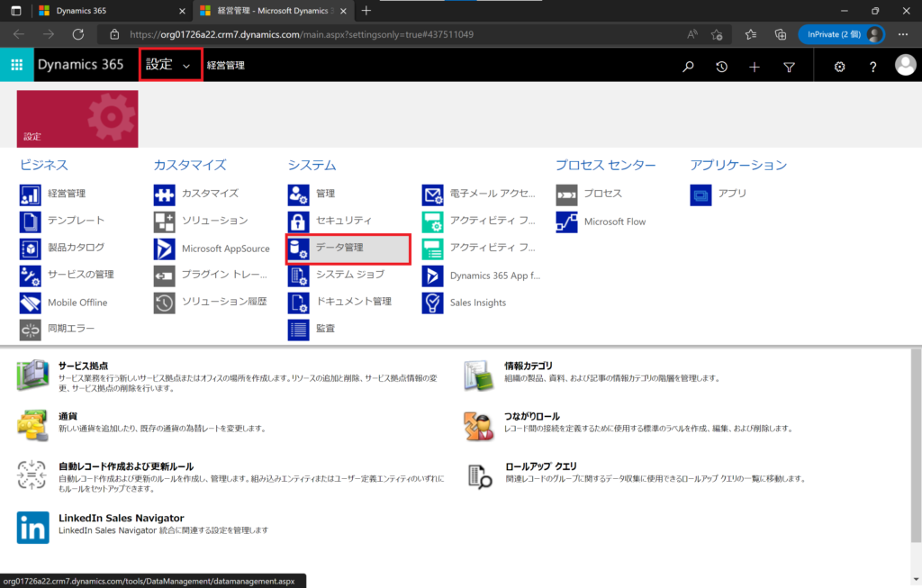The height and width of the screenshot is (588, 922).
Task: Click the サービスの管理 wrench icon
Action: (x=30, y=276)
